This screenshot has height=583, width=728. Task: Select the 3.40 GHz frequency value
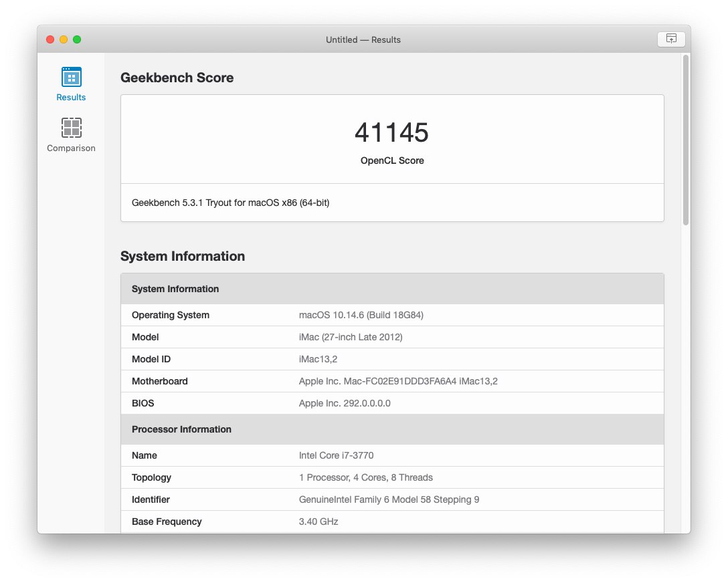(318, 521)
